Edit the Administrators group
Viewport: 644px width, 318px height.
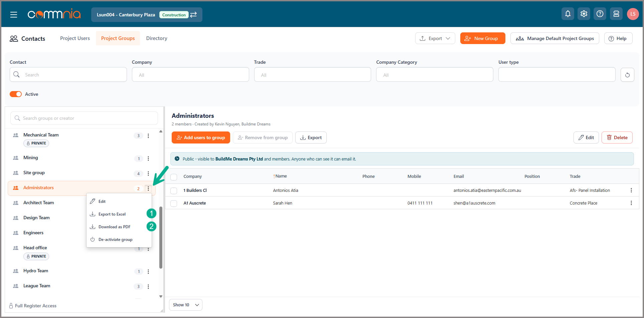tap(586, 137)
